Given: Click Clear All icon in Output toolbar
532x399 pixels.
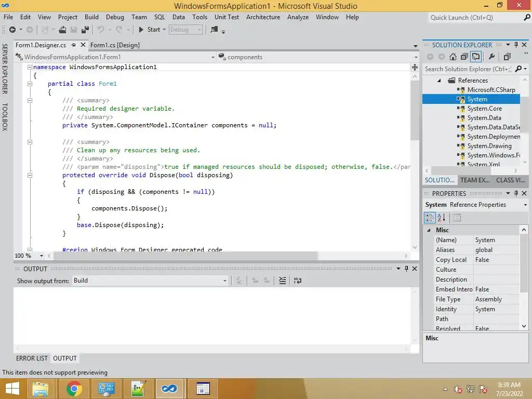Looking at the screenshot, I should pyautogui.click(x=282, y=281).
